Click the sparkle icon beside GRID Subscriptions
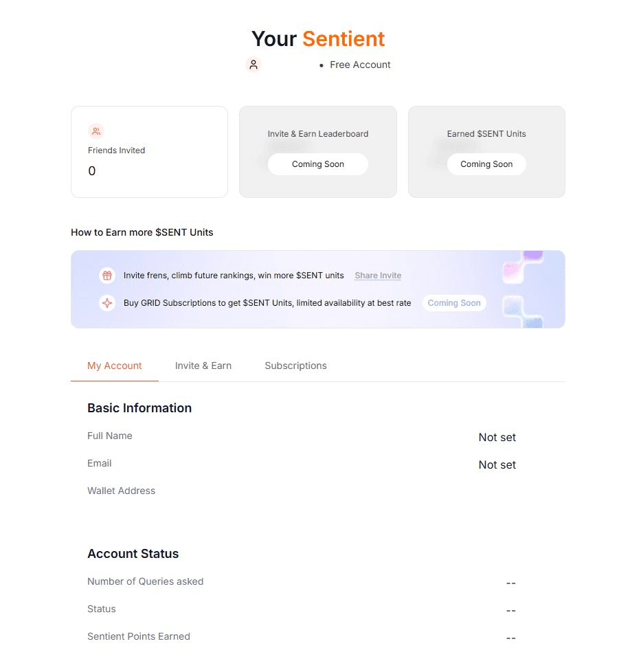This screenshot has height=672, width=630. pyautogui.click(x=107, y=303)
